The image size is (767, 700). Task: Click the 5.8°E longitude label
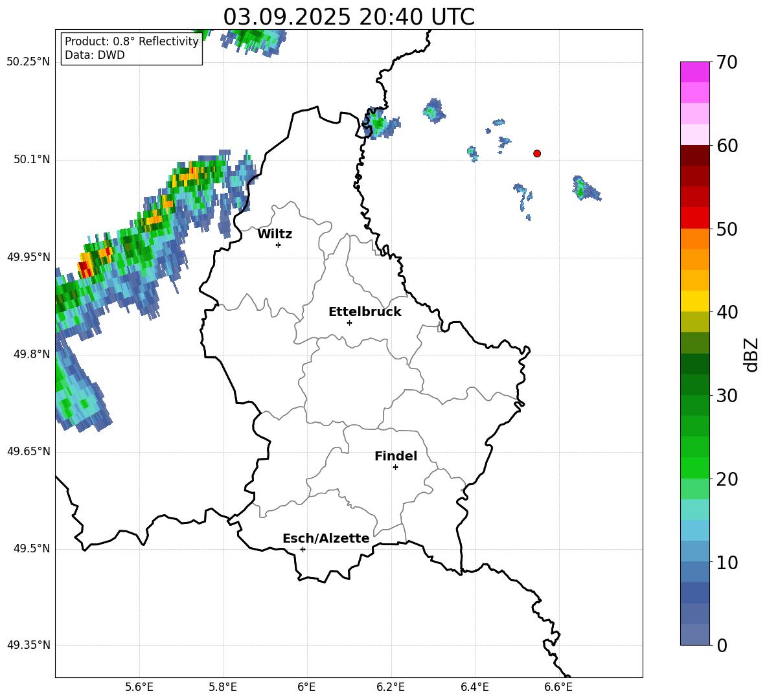click(x=223, y=687)
